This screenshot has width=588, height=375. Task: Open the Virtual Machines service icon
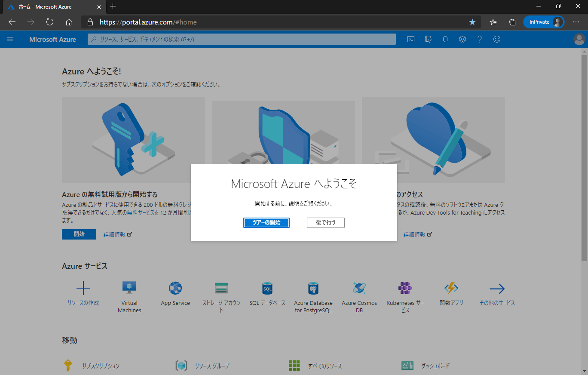(x=129, y=288)
